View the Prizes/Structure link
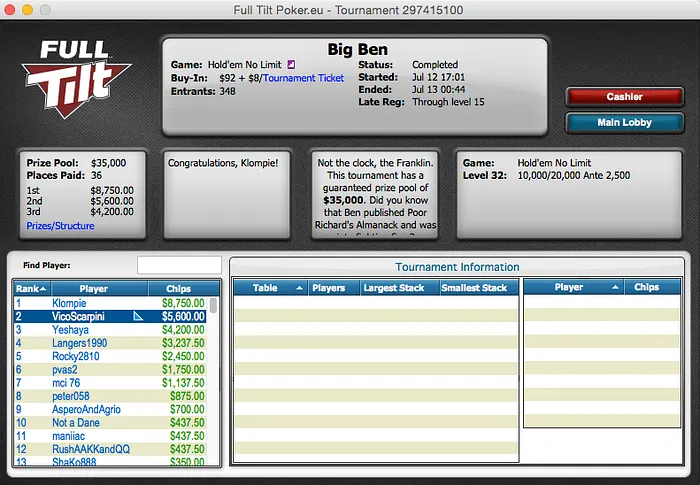Image resolution: width=700 pixels, height=485 pixels. click(x=63, y=226)
